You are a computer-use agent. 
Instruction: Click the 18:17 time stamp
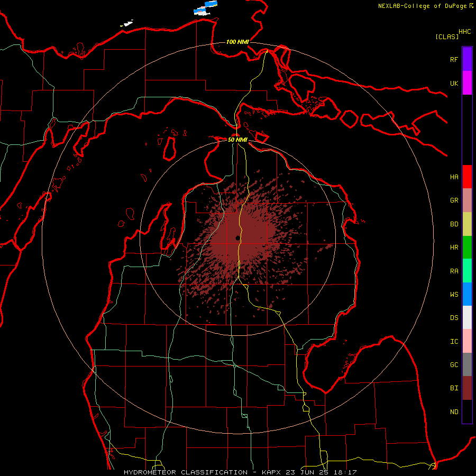(344, 472)
